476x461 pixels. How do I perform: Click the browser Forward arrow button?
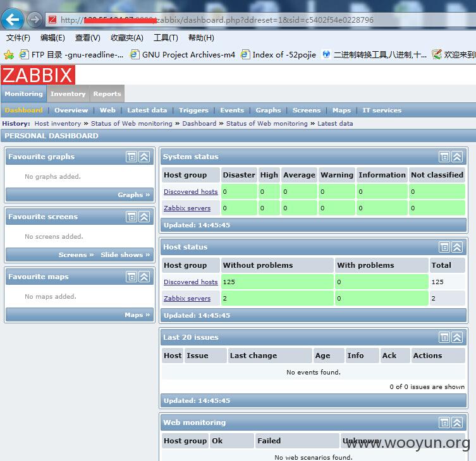pyautogui.click(x=35, y=20)
